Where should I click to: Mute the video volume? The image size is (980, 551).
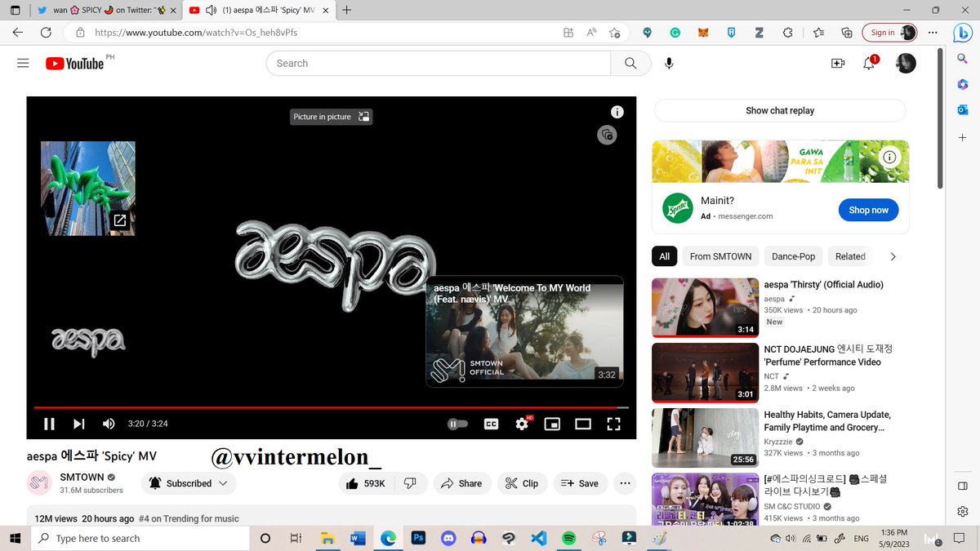(109, 424)
